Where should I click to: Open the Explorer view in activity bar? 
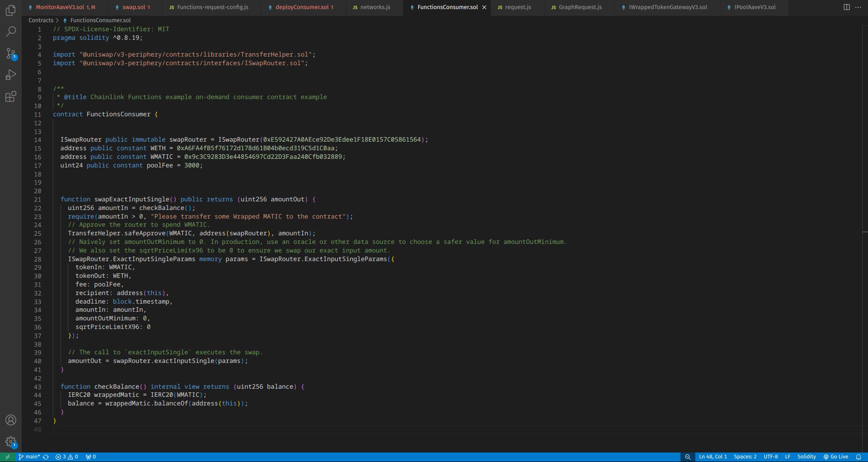click(11, 10)
